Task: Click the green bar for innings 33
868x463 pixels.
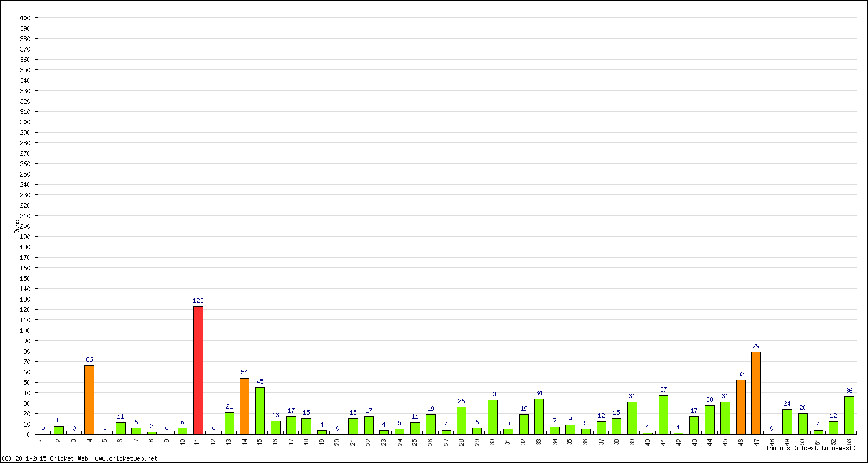Action: tap(539, 416)
